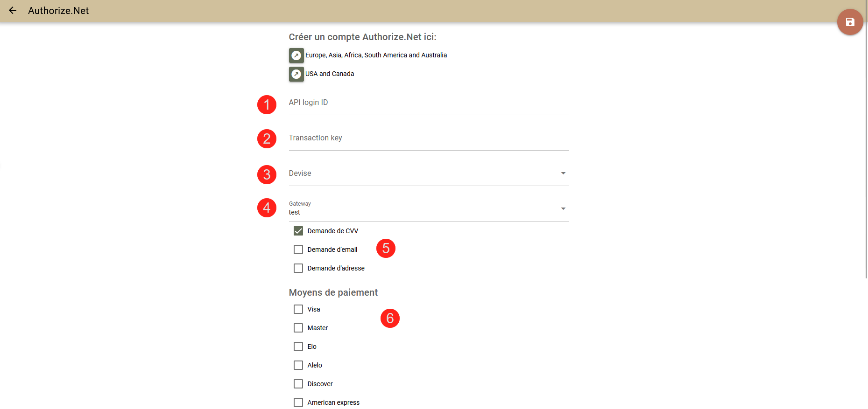This screenshot has height=409, width=868.
Task: Click the Authorize.Net page title
Action: [x=58, y=11]
